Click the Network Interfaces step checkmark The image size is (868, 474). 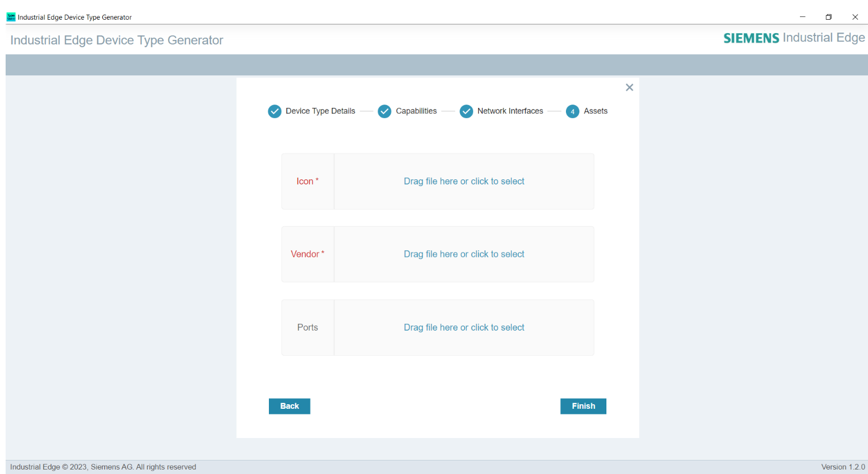click(x=466, y=111)
